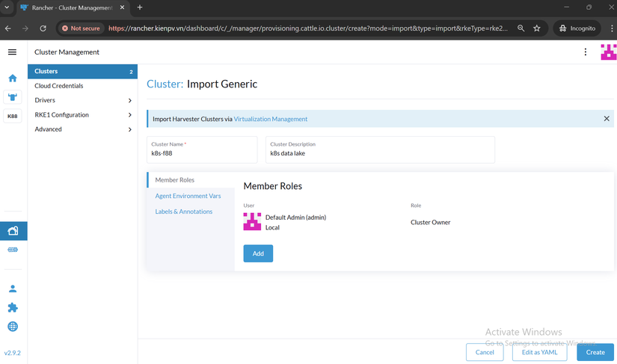Close the Rancher Cluster Management tab
Image resolution: width=617 pixels, height=364 pixels.
click(x=122, y=7)
